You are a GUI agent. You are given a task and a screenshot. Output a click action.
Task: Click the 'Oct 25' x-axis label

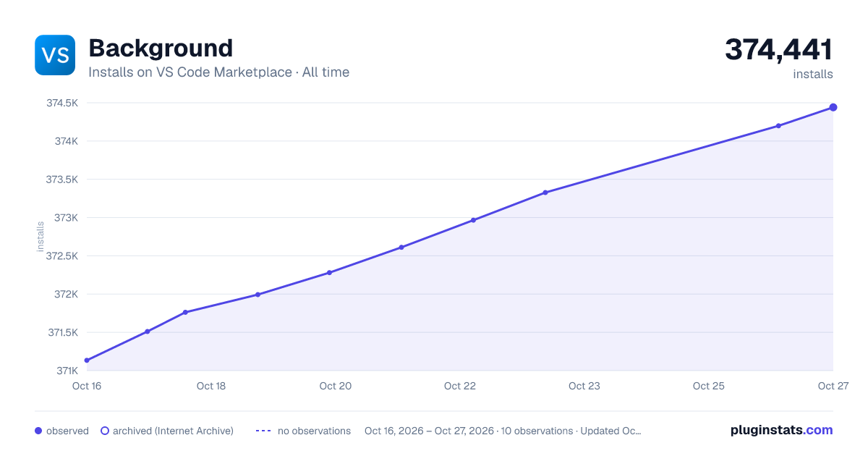point(709,386)
